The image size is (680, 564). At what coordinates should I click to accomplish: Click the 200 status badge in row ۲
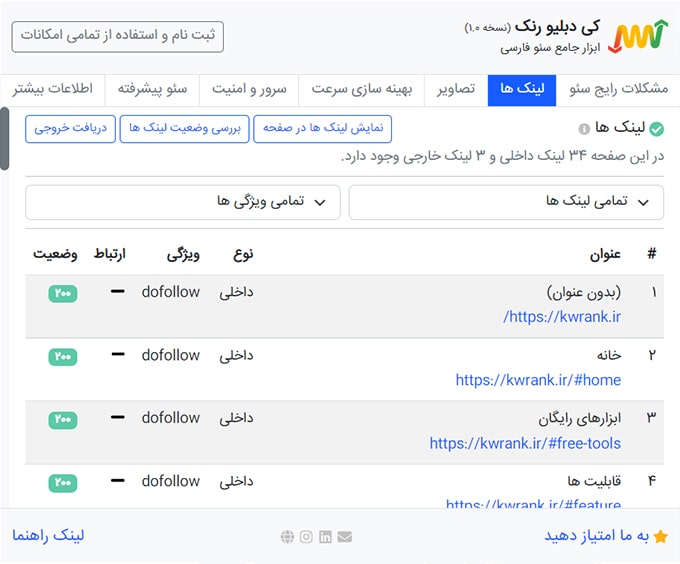click(63, 357)
